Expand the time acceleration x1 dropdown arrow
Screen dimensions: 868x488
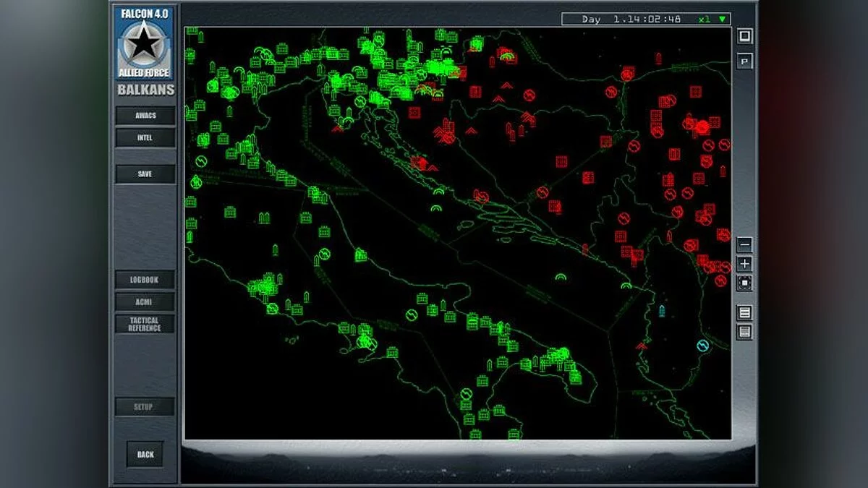pyautogui.click(x=722, y=20)
